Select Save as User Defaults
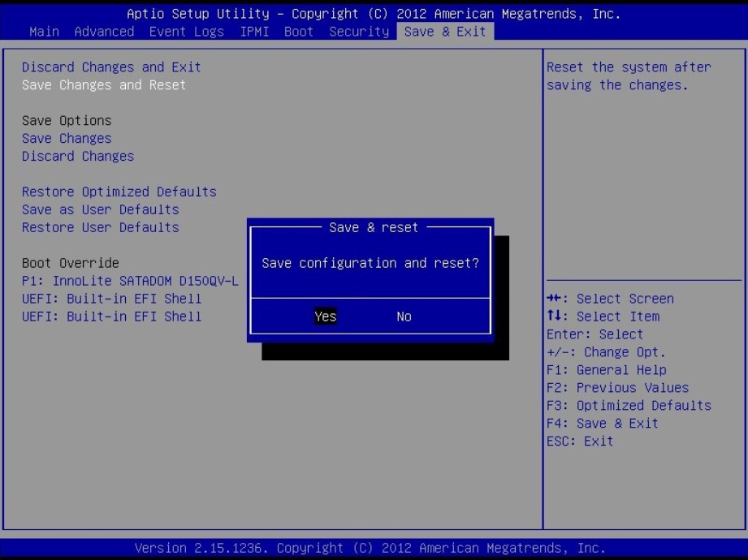The height and width of the screenshot is (560, 748). click(101, 210)
